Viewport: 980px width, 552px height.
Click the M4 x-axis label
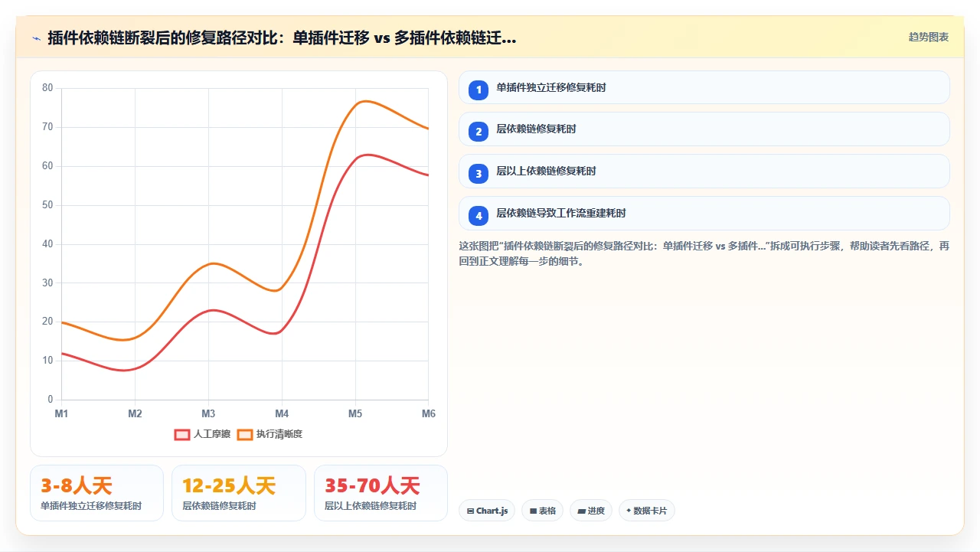(282, 414)
